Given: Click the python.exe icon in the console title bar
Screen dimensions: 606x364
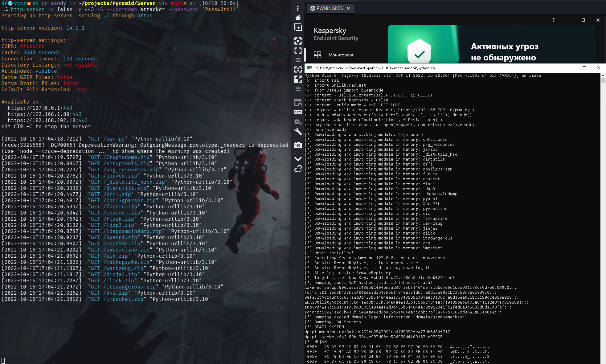Looking at the screenshot, I should [x=309, y=68].
